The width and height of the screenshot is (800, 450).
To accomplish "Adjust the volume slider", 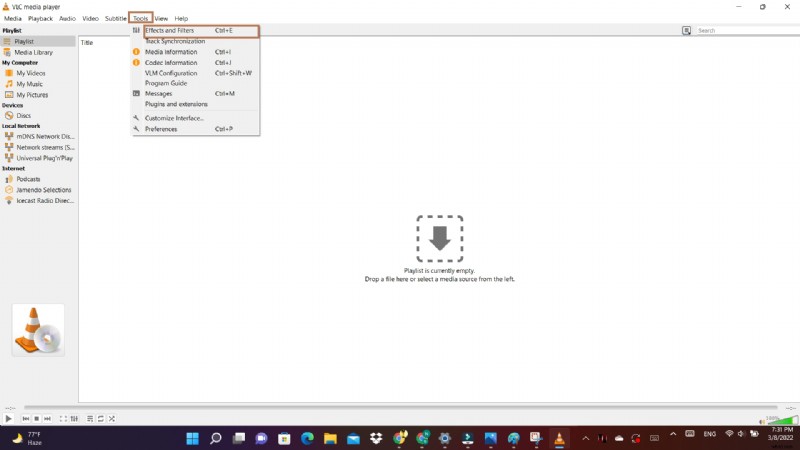I will pyautogui.click(x=783, y=419).
